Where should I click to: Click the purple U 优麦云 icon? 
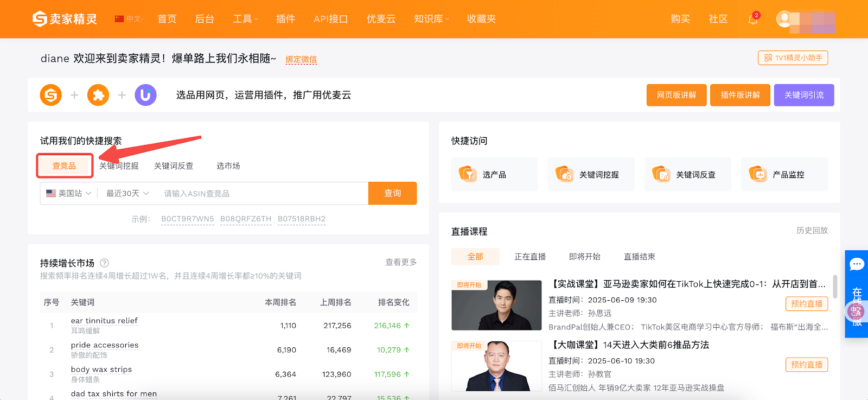click(x=145, y=95)
